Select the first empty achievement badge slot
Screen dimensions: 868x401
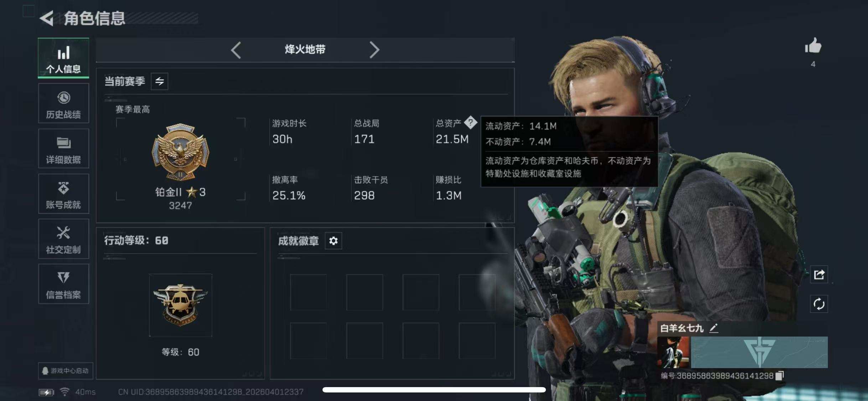(x=308, y=292)
